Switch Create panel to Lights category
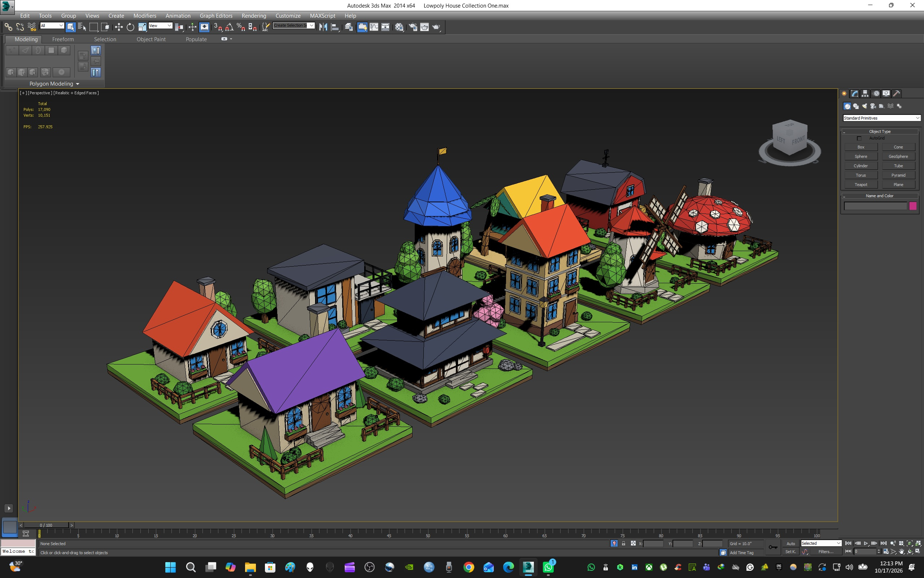 click(864, 106)
